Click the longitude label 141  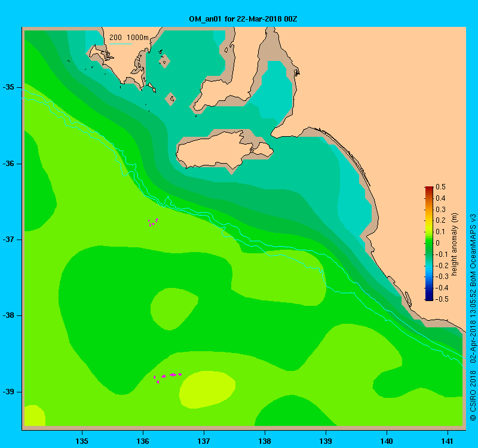448,441
